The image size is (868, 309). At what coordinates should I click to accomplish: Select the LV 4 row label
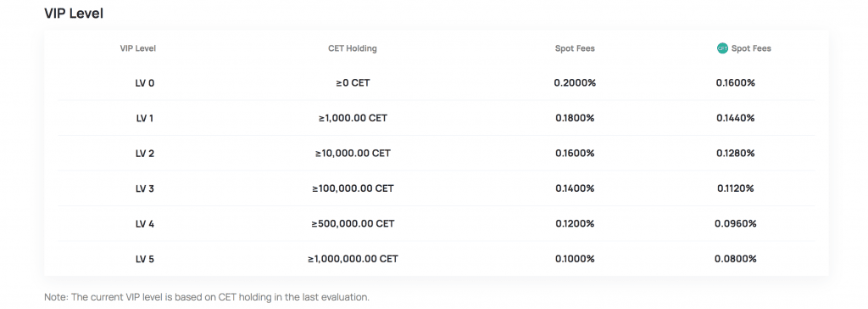pyautogui.click(x=145, y=223)
